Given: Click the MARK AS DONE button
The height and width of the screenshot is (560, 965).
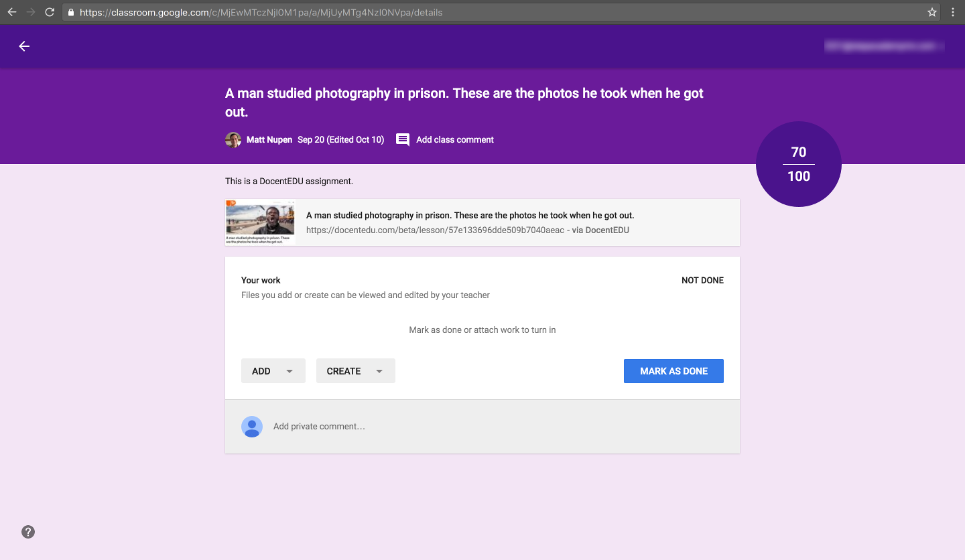Looking at the screenshot, I should [673, 371].
